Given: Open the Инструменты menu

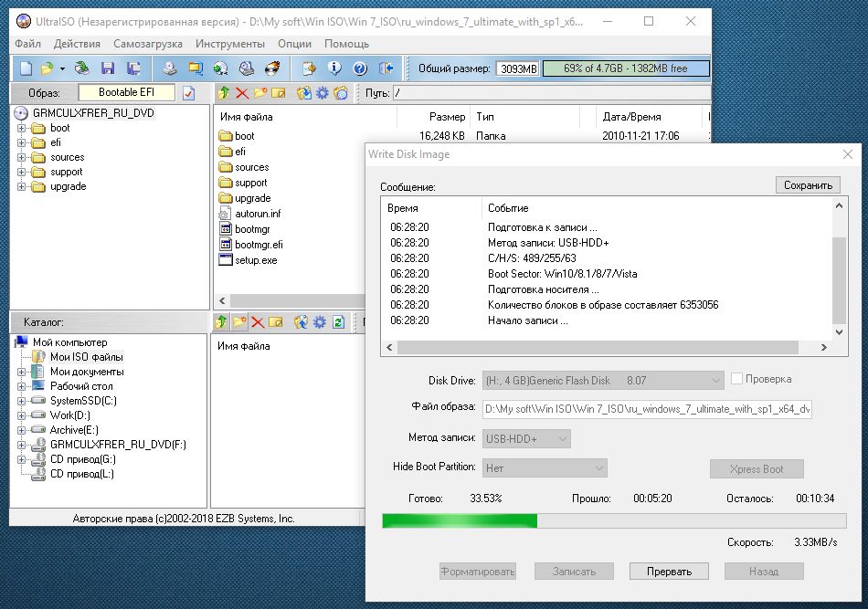Looking at the screenshot, I should pos(229,44).
